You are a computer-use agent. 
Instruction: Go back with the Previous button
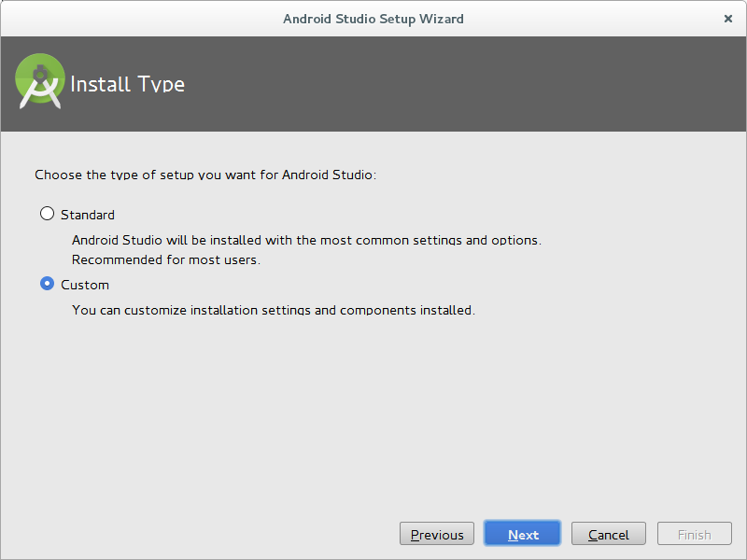(x=437, y=534)
